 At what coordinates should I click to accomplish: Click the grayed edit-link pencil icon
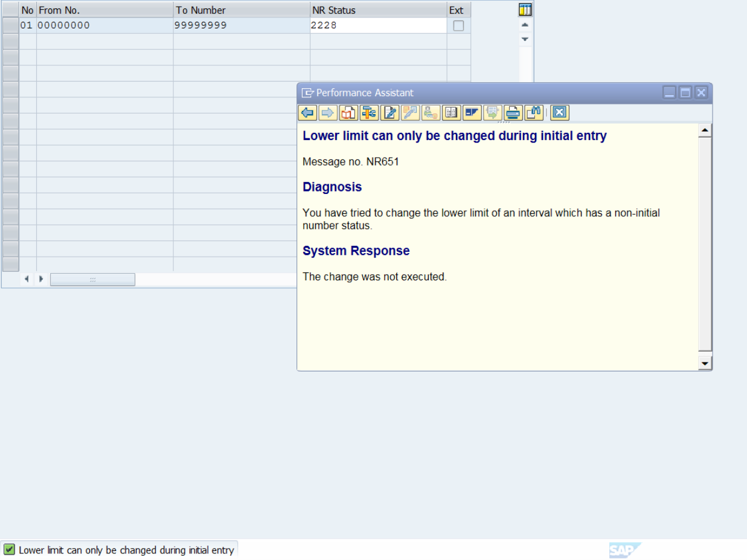[410, 112]
